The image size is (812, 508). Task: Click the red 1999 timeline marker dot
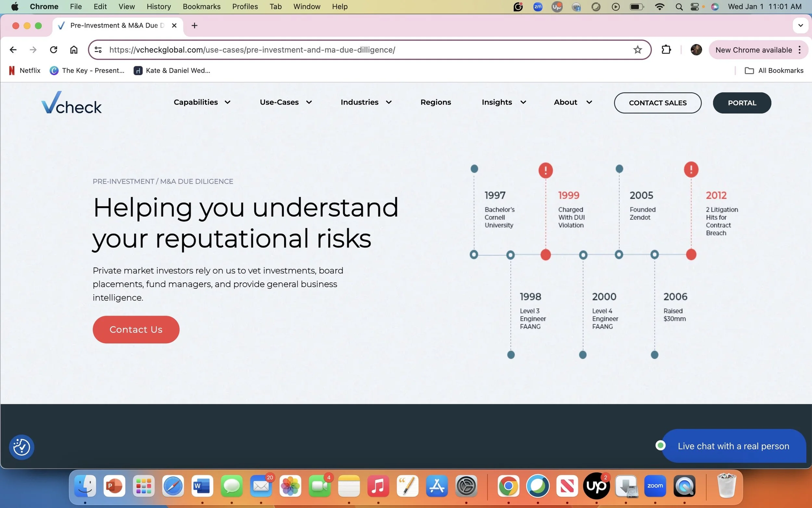[x=545, y=255]
